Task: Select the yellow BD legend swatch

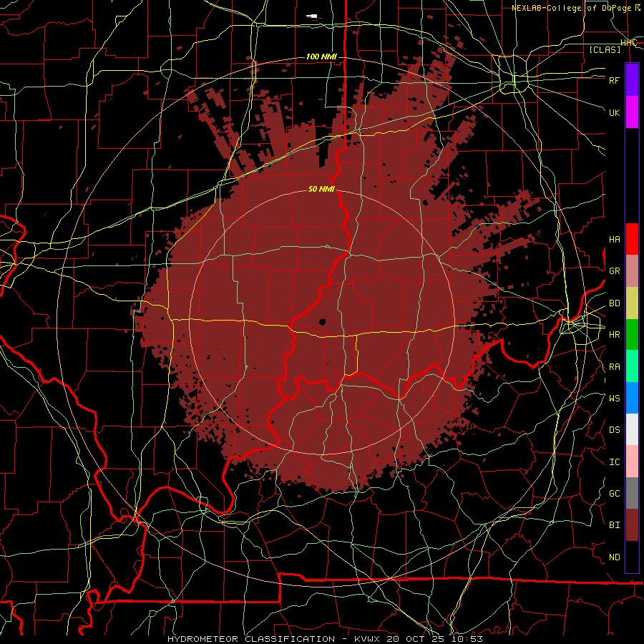Action: (632, 303)
